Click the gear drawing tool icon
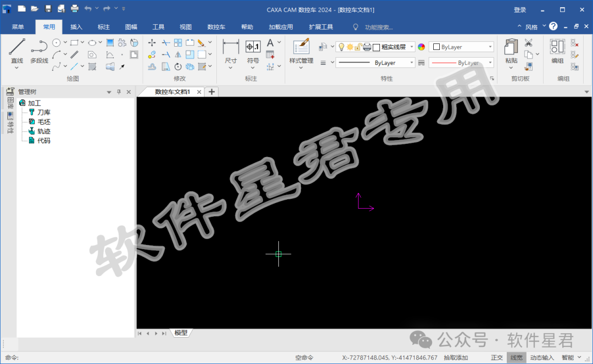The height and width of the screenshot is (364, 593). (122, 43)
